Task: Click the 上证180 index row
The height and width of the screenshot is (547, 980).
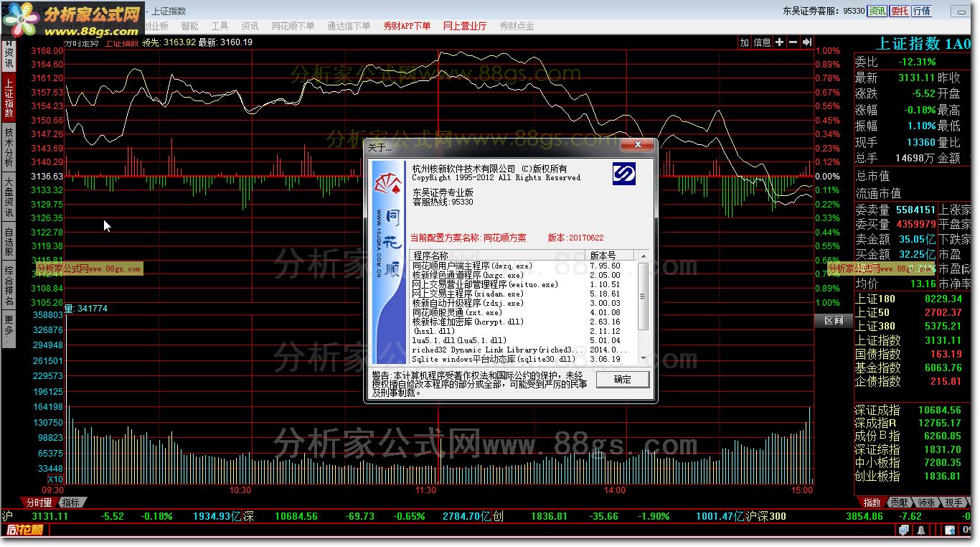Action: tap(913, 299)
